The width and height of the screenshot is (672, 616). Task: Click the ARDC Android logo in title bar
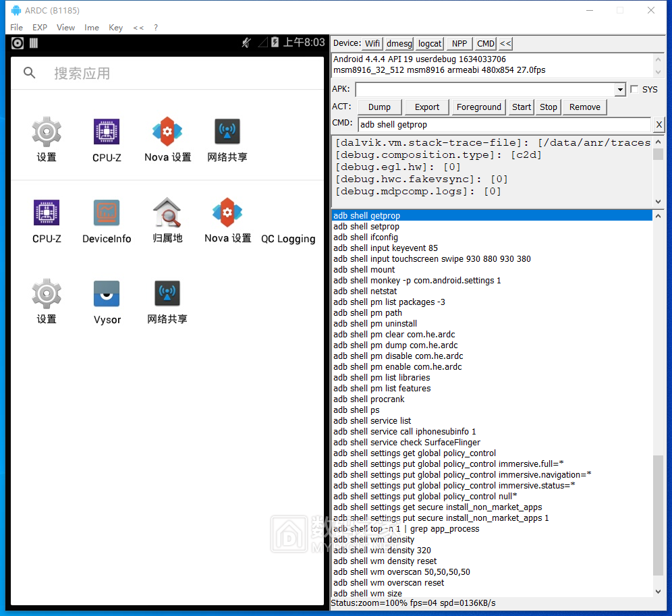click(16, 10)
